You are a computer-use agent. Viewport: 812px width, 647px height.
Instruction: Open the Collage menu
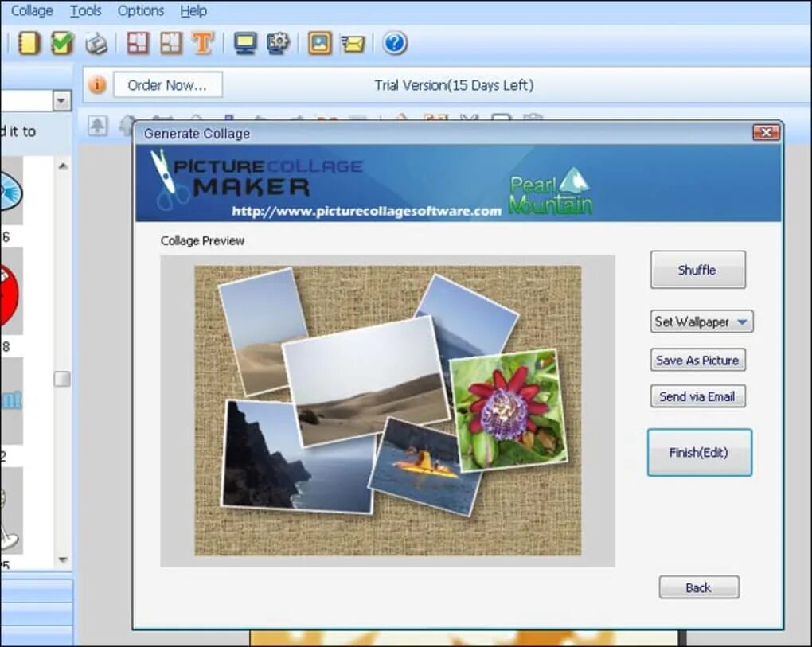[32, 10]
